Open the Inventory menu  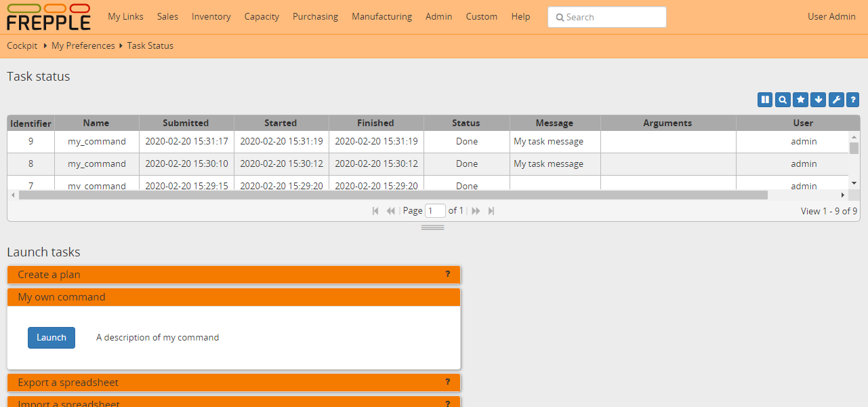coord(211,17)
